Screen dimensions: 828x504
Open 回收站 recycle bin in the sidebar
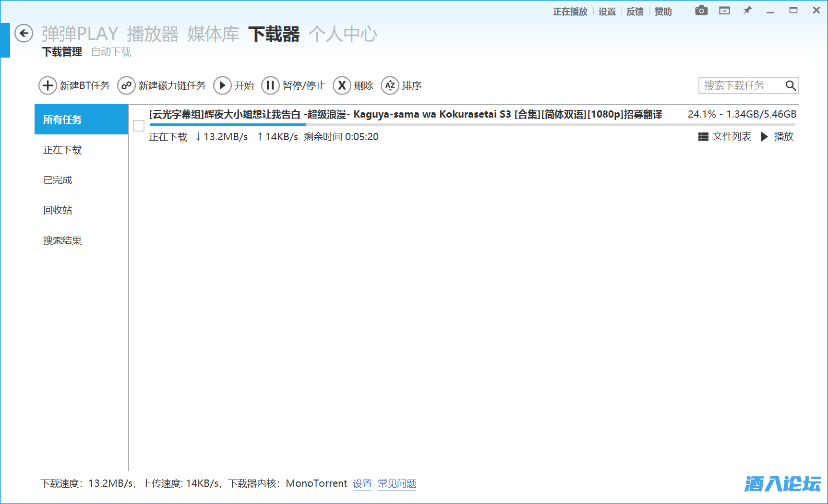click(58, 210)
